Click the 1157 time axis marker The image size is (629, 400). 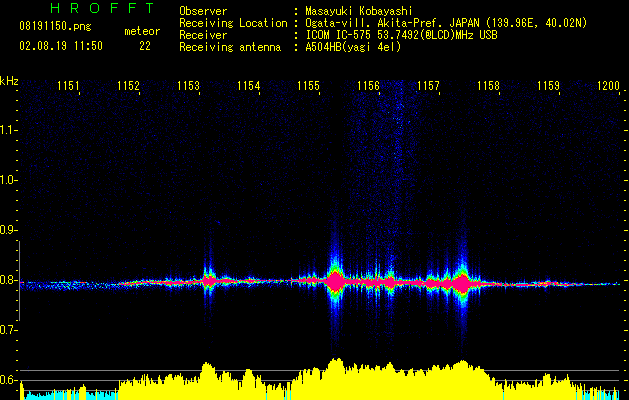(x=428, y=85)
